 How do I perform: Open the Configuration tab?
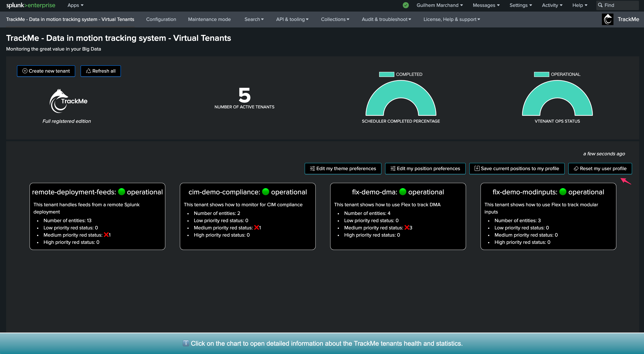click(x=161, y=19)
